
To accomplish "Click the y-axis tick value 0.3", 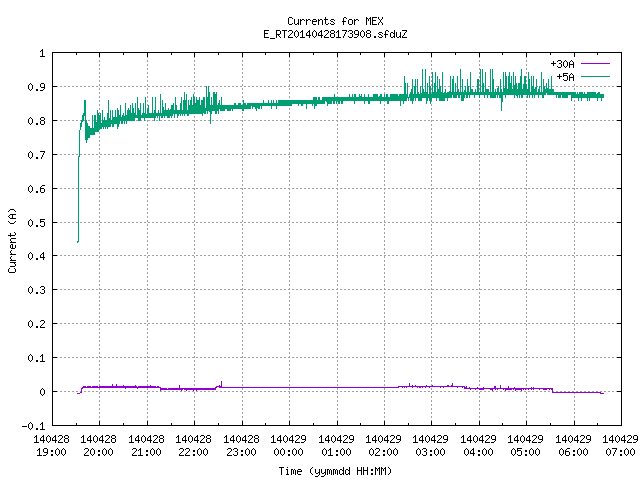I will [x=36, y=290].
